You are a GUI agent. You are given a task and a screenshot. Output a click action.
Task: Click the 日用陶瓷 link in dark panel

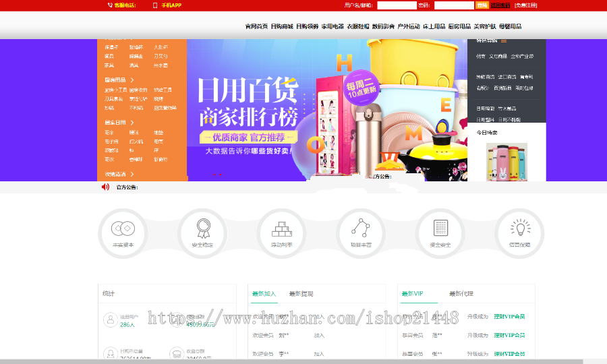click(486, 109)
